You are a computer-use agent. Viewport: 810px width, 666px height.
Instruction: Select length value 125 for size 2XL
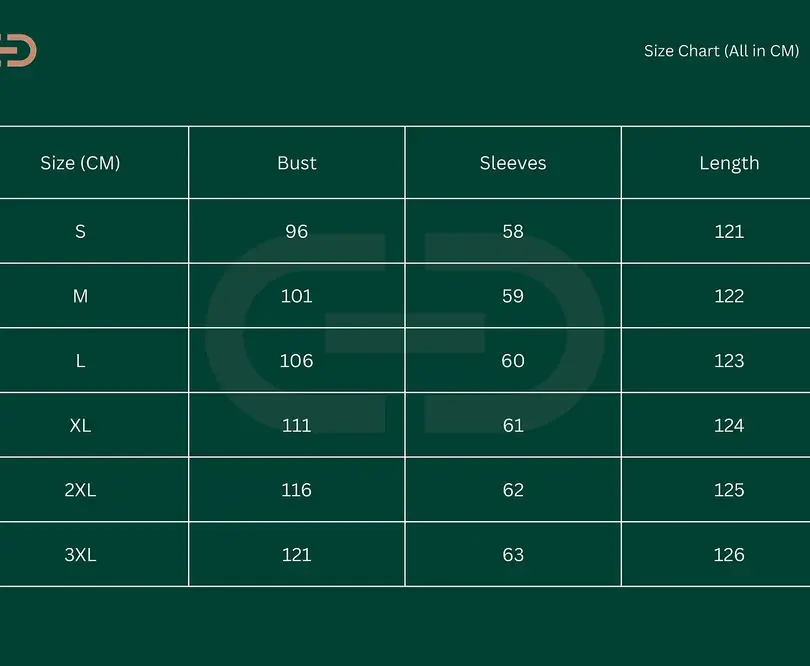(729, 490)
